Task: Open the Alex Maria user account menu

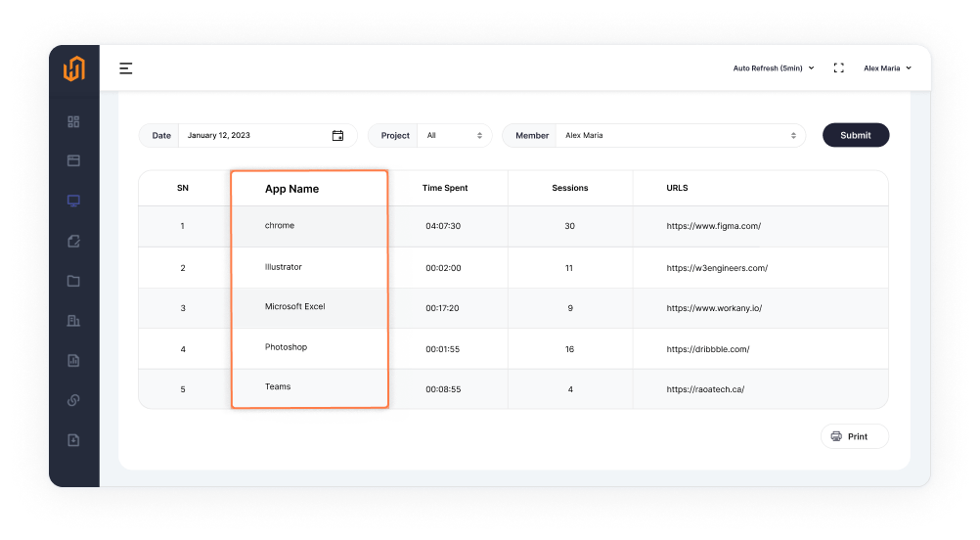Action: [x=887, y=68]
